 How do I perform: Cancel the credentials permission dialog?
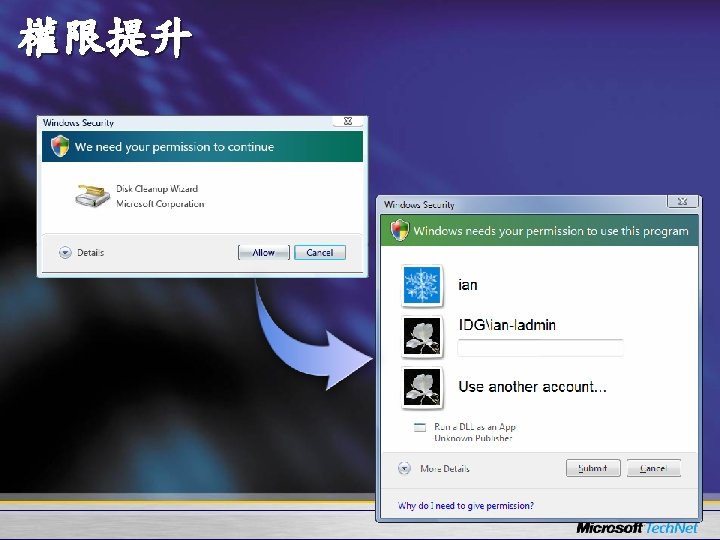(653, 468)
